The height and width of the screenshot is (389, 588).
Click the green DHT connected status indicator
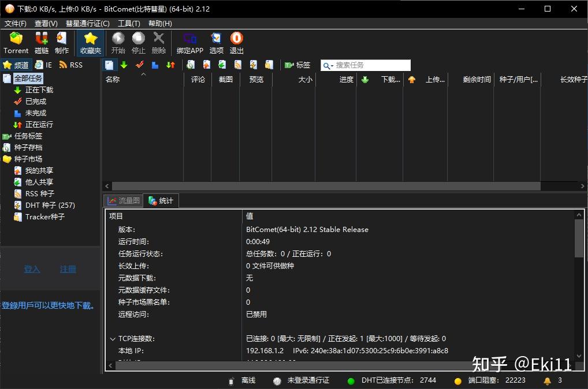(x=351, y=381)
